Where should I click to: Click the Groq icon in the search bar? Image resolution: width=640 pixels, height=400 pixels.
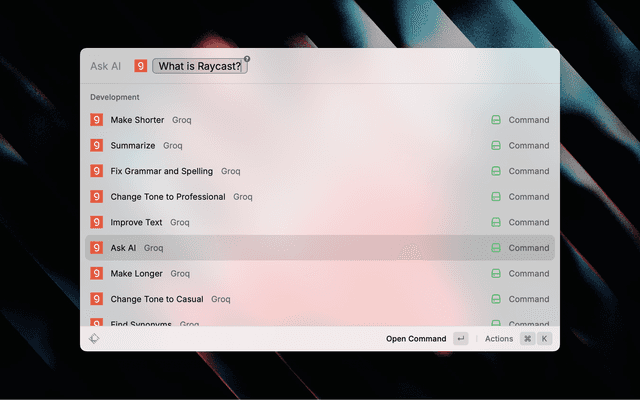point(141,66)
